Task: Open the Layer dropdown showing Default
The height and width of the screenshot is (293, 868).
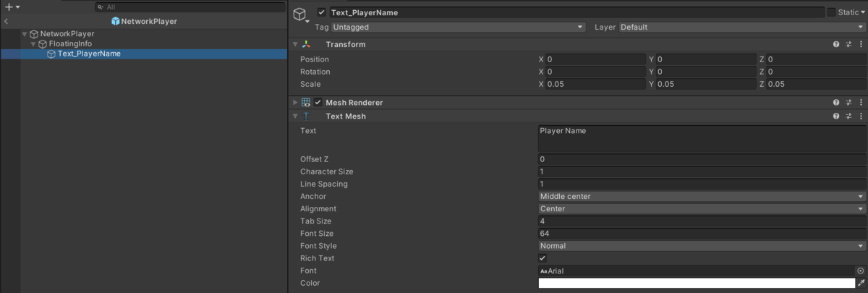Action: pyautogui.click(x=742, y=27)
